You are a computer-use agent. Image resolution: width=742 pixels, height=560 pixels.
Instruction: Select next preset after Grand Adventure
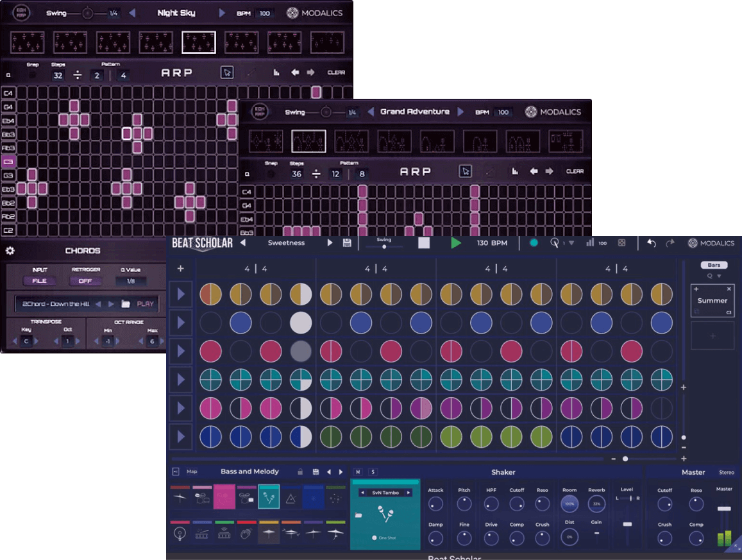click(x=460, y=112)
